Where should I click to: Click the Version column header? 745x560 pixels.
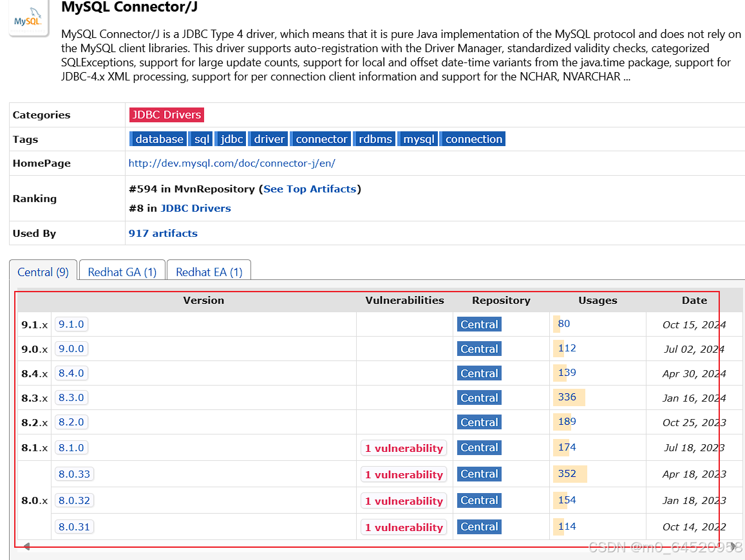203,300
